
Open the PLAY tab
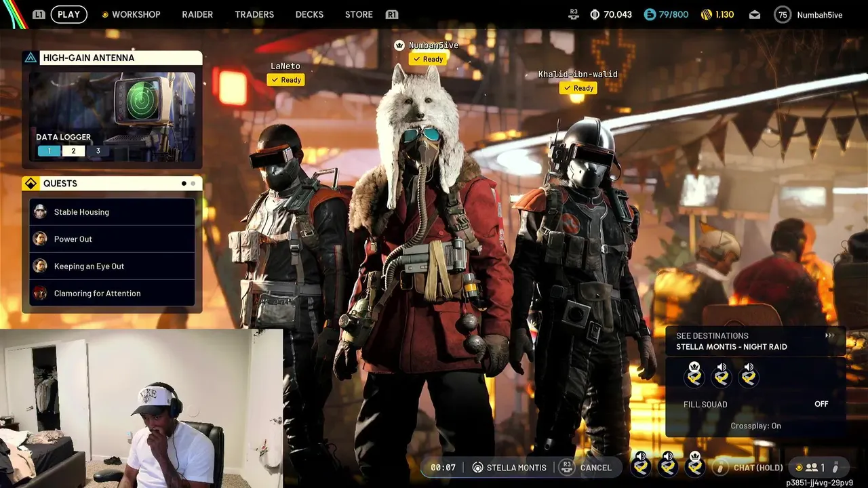click(68, 14)
